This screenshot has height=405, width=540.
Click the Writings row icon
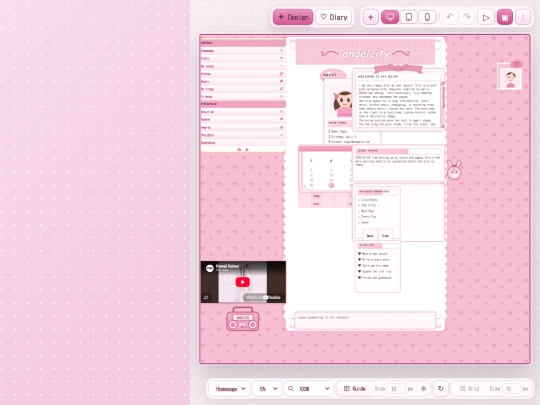[281, 89]
